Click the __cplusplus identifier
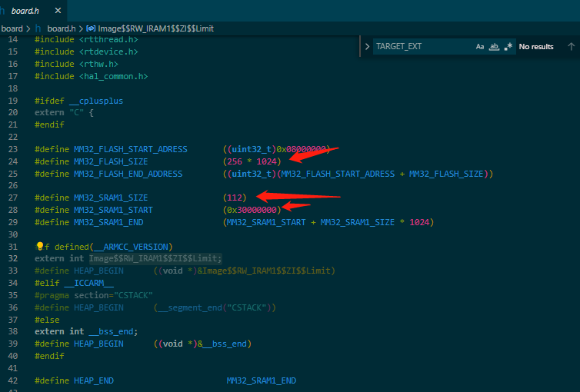The height and width of the screenshot is (392, 580). (96, 101)
